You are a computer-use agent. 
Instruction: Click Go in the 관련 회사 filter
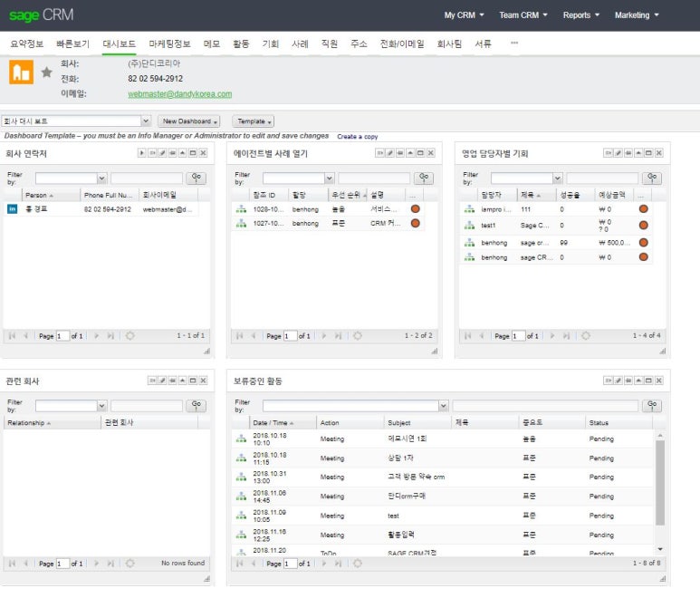click(197, 405)
